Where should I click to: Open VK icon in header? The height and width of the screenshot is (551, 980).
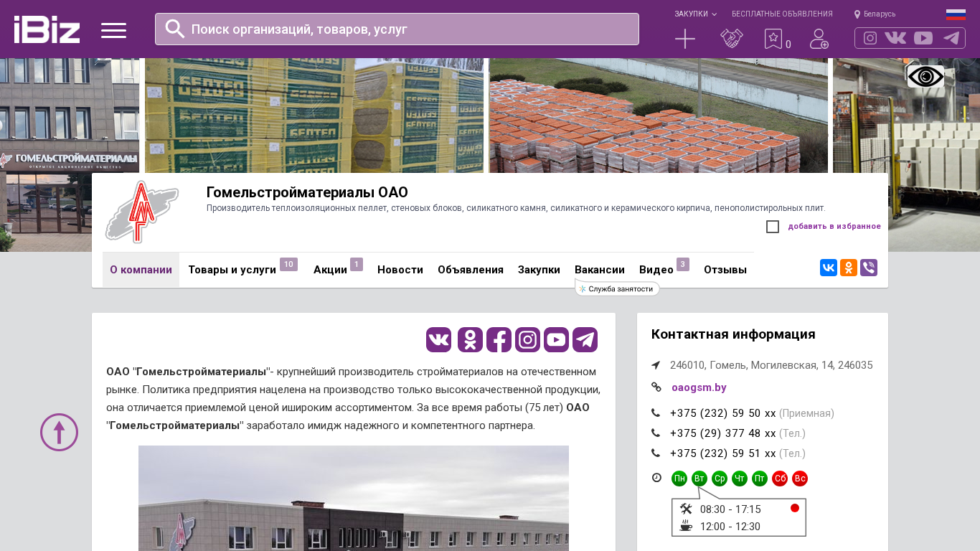(895, 38)
